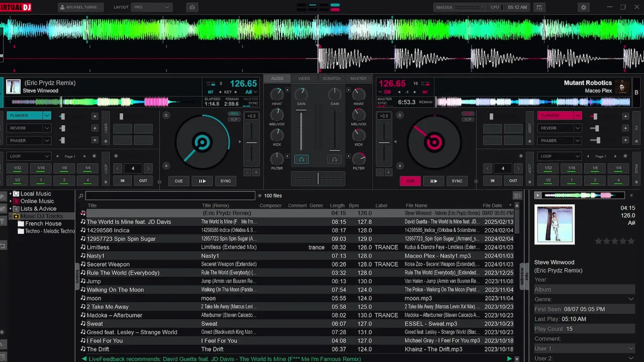
Task: Click the gift box icon near the layout selector
Action: point(191,8)
